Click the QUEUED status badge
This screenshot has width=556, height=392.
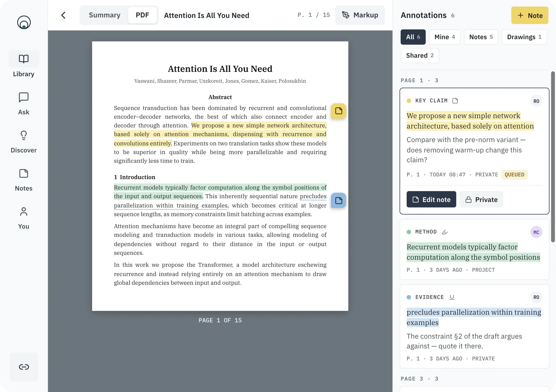click(x=514, y=175)
